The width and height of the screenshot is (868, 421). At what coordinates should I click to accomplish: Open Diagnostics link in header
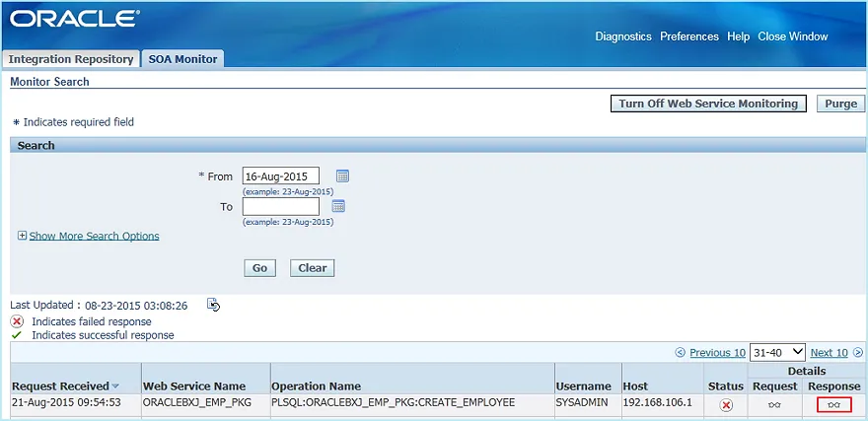point(623,36)
